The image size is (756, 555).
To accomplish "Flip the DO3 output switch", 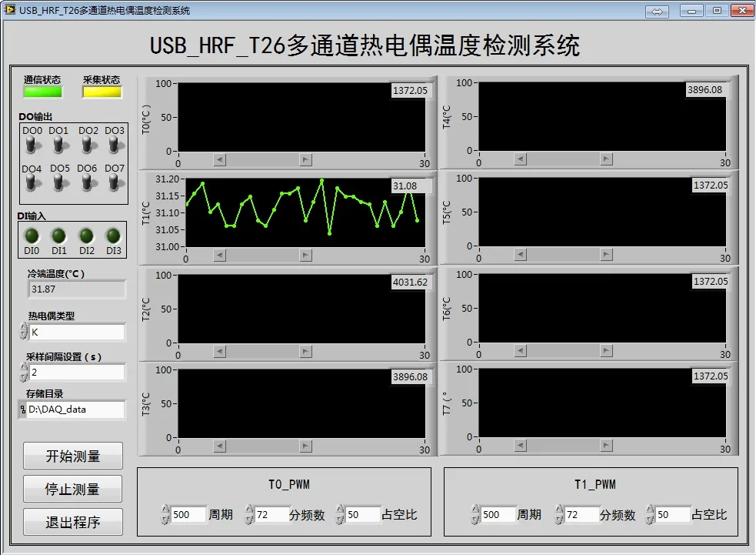I will pos(114,144).
